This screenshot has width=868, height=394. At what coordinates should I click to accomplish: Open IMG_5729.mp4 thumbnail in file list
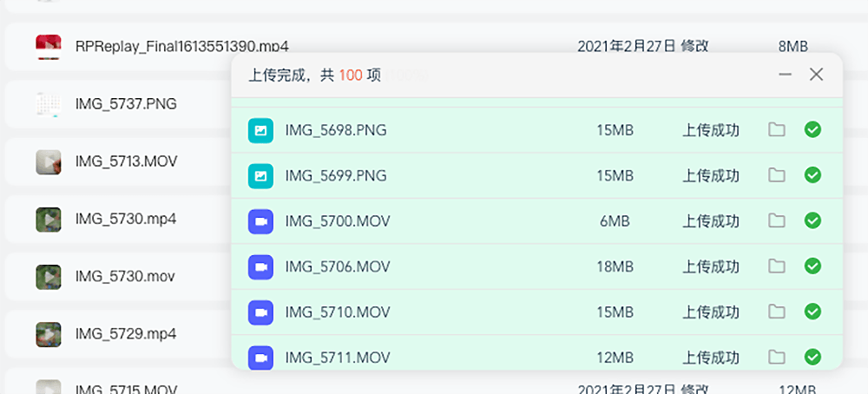48,335
